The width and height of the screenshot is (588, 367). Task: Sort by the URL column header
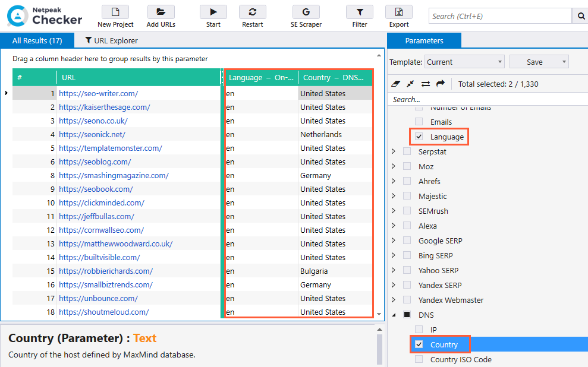tap(139, 78)
